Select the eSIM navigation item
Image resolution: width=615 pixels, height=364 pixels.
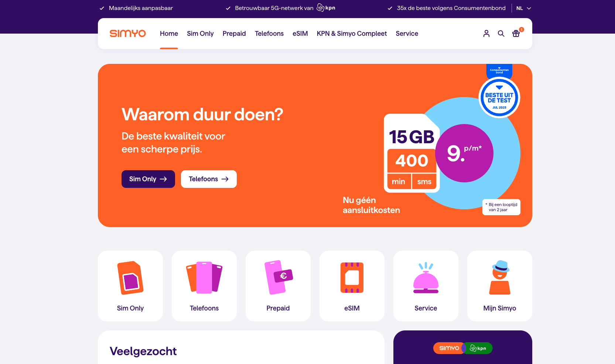(300, 34)
